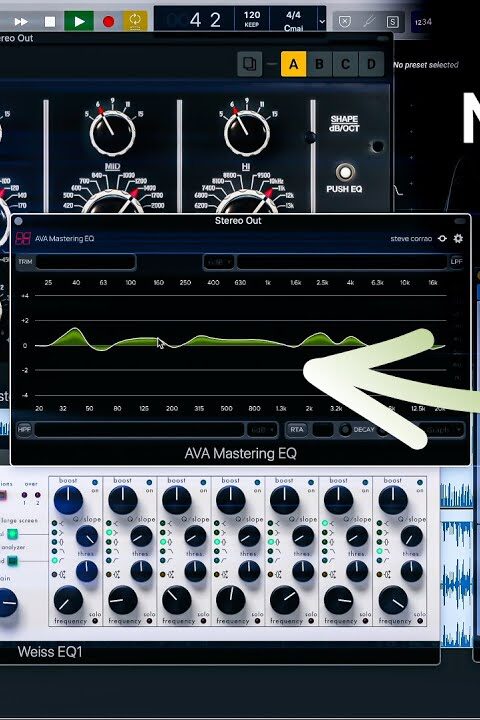Click the copy preset icon beside A

pyautogui.click(x=250, y=63)
